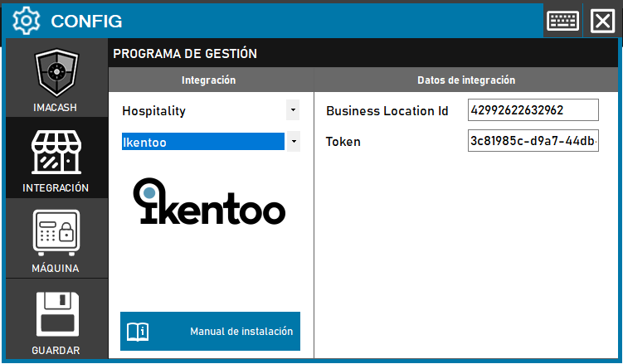
Task: Click the book icon on manual button
Action: tap(138, 332)
